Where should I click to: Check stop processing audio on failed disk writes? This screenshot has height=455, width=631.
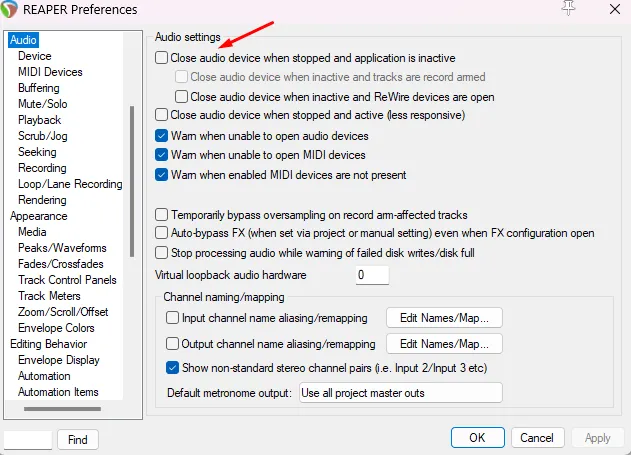coord(161,253)
